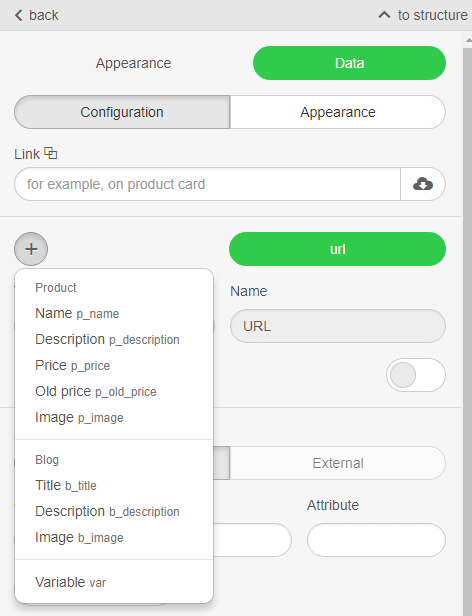
Task: Click the plus add-field button
Action: click(31, 249)
